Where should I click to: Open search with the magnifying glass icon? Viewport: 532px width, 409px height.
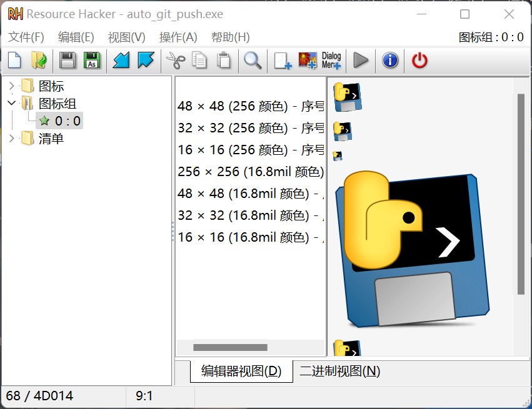[x=253, y=61]
